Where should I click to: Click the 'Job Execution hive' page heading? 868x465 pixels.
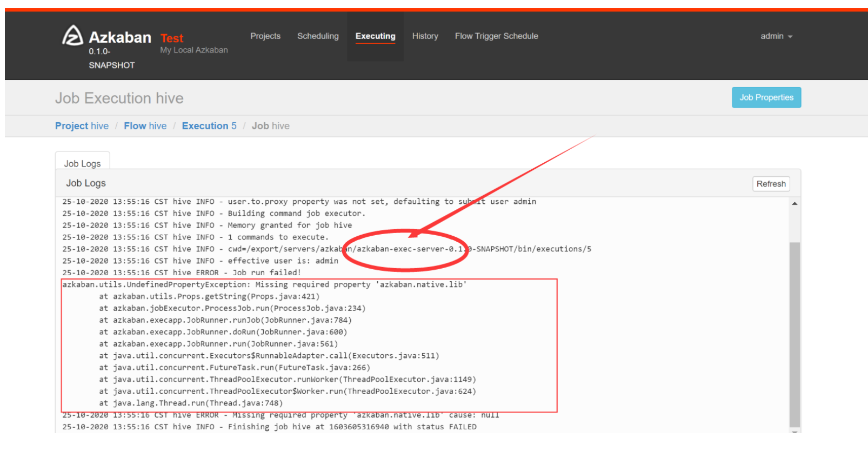coord(119,98)
